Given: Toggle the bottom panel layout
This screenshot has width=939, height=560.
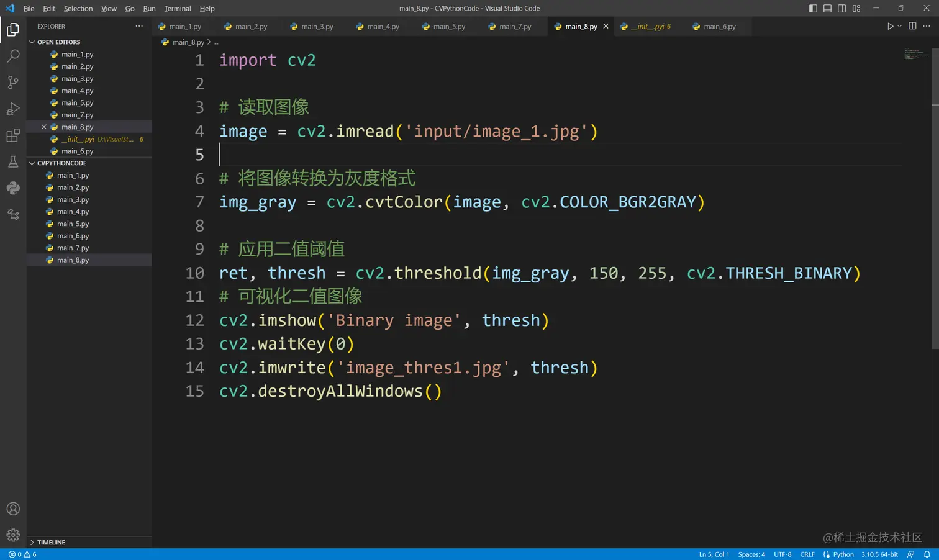Looking at the screenshot, I should (x=827, y=8).
